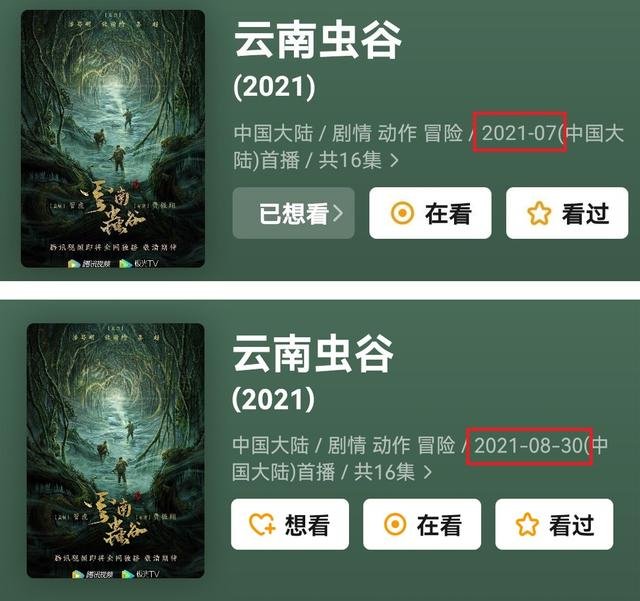Click the Tencent Video logo on bottom poster

pos(93,574)
